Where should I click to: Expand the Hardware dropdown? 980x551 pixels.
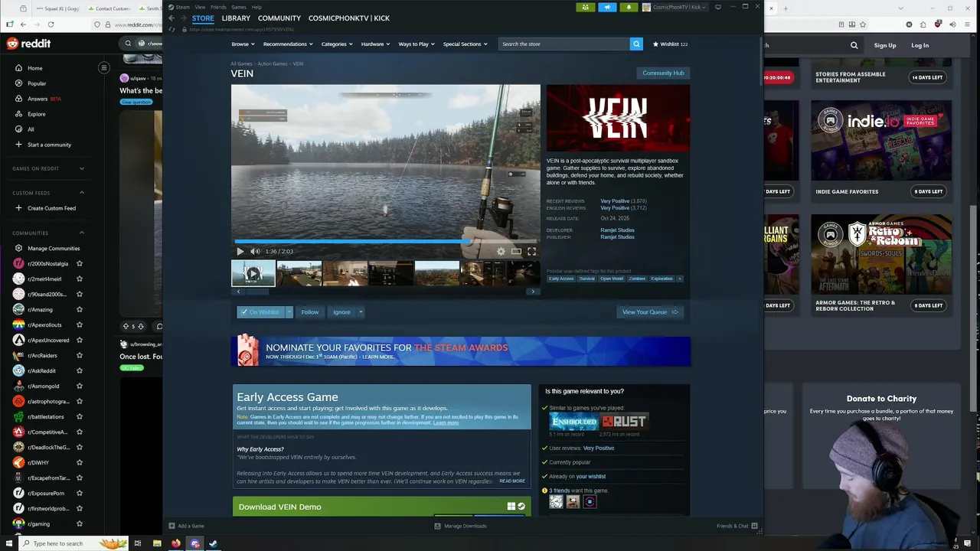click(x=375, y=44)
